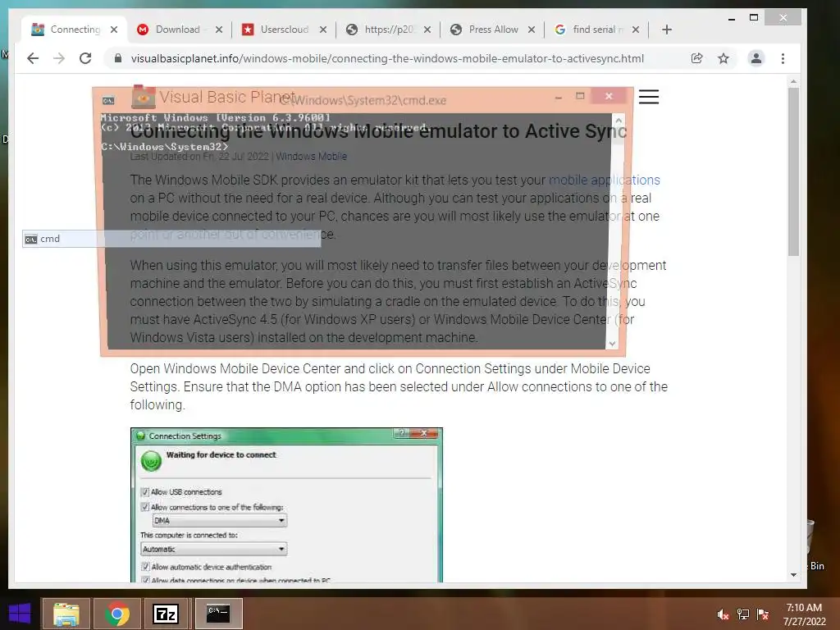The width and height of the screenshot is (840, 630).
Task: Open the Chrome profile avatar
Action: [756, 58]
